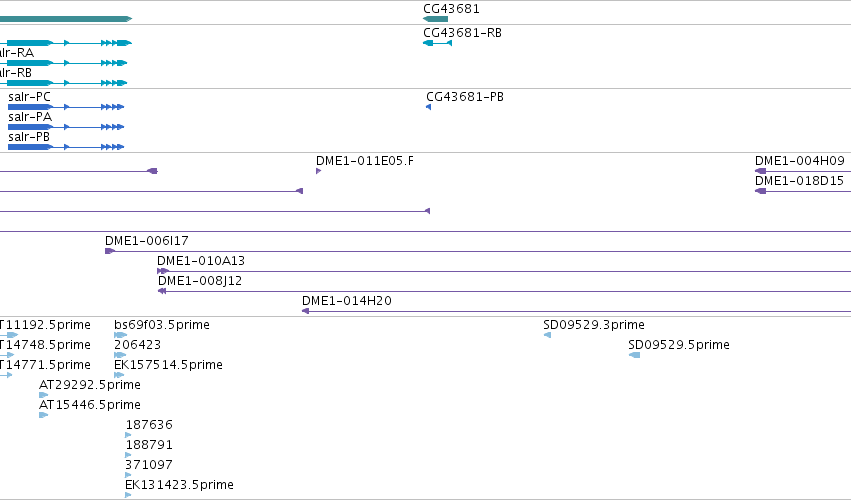Click the salr-PC protein feature
The image size is (851, 500).
click(66, 107)
